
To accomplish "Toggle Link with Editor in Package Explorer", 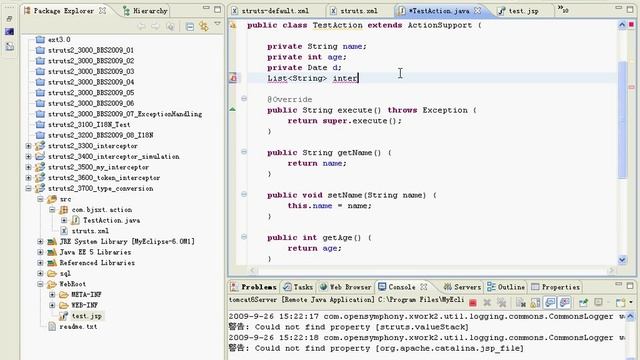I will pos(203,27).
